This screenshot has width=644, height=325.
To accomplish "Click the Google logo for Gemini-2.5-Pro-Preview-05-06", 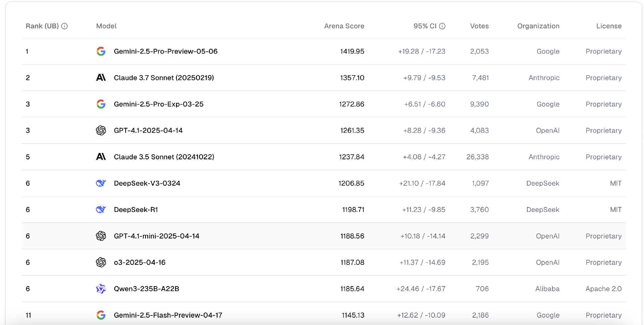I will point(101,51).
